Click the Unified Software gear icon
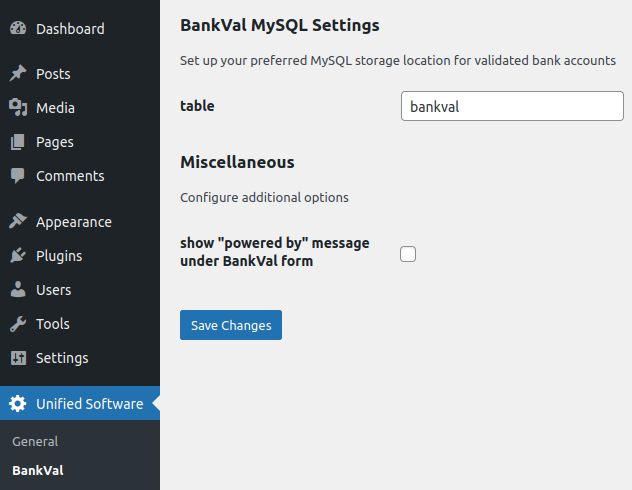This screenshot has width=632, height=490. click(x=18, y=403)
